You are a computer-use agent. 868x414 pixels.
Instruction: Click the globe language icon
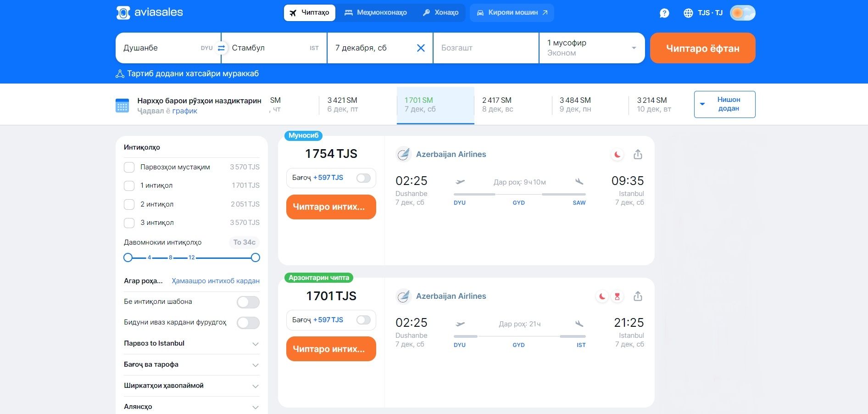688,13
